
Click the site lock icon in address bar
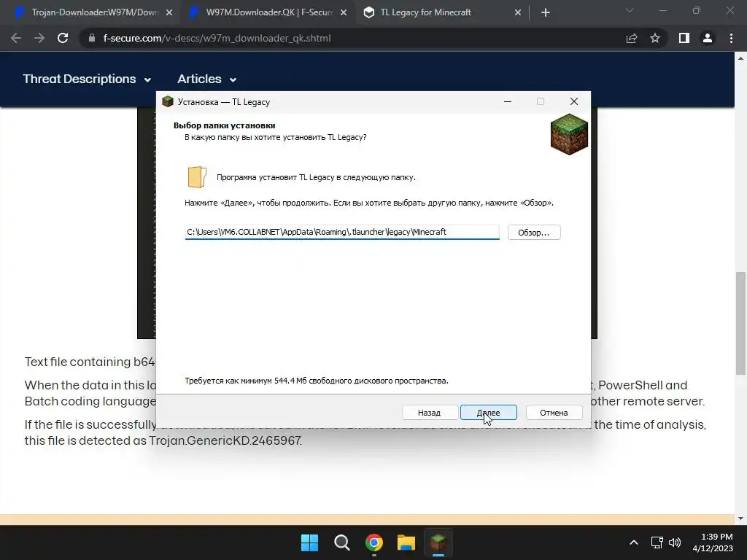(91, 38)
